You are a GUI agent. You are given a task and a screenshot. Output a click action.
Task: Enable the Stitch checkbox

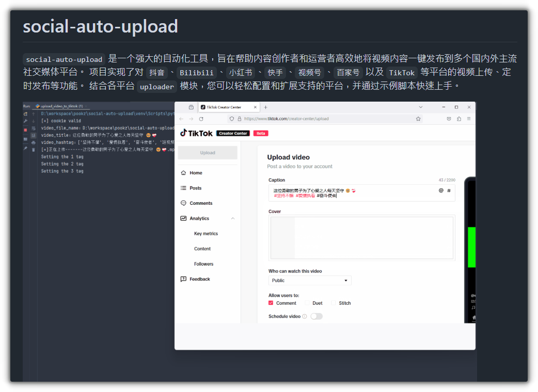click(334, 303)
